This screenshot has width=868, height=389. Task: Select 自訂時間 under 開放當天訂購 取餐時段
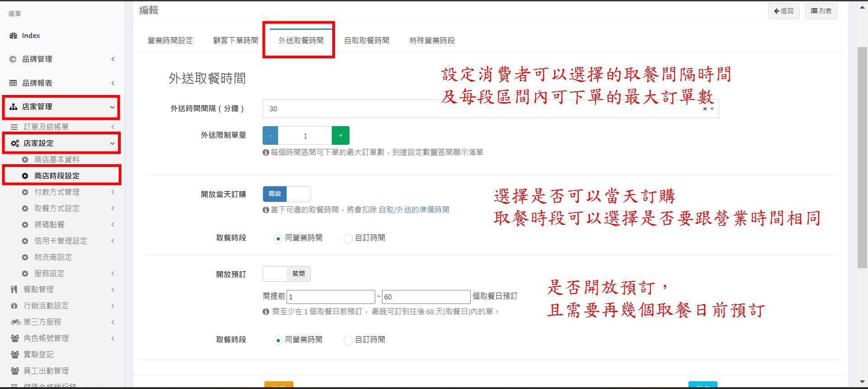[348, 238]
